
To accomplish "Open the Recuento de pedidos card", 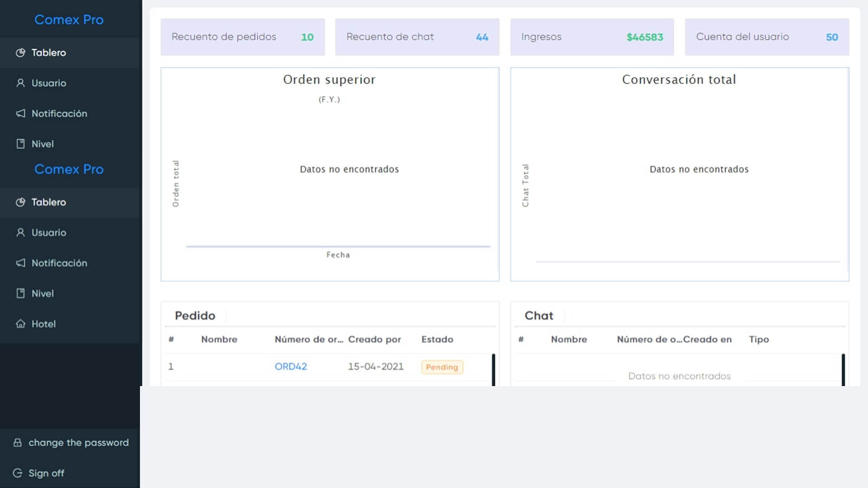I will coord(242,37).
